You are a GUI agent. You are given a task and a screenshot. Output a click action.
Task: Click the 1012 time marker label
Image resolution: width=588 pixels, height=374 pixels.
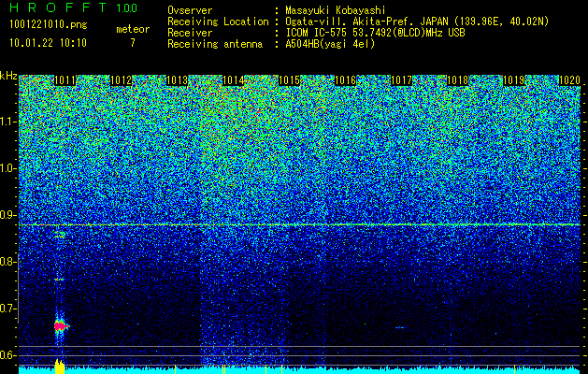(x=122, y=80)
